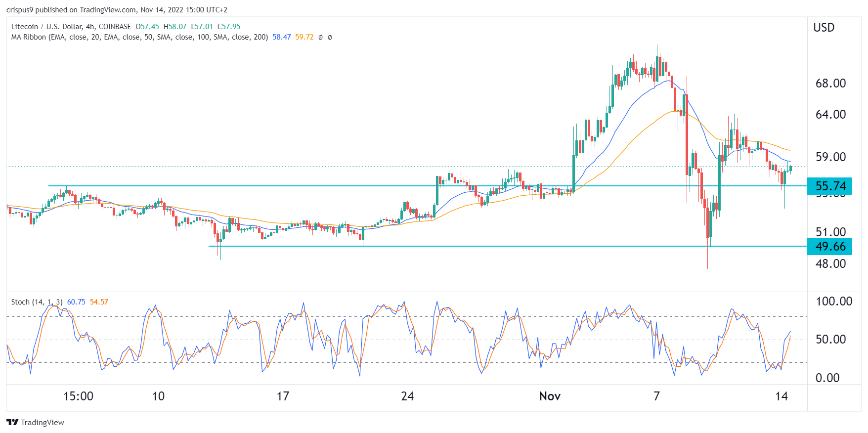Click the Litecoin / U.S. Dollar symbol title

[71, 27]
